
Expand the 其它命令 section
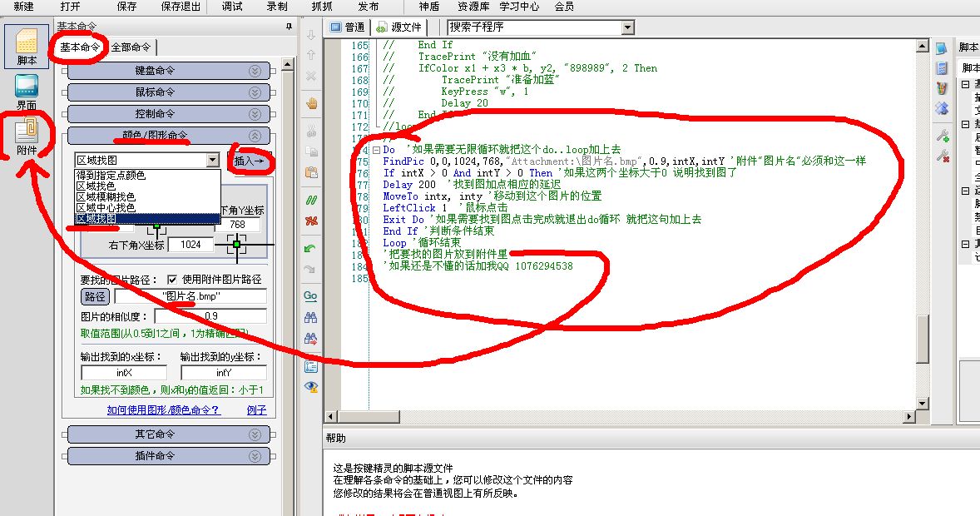coord(254,434)
